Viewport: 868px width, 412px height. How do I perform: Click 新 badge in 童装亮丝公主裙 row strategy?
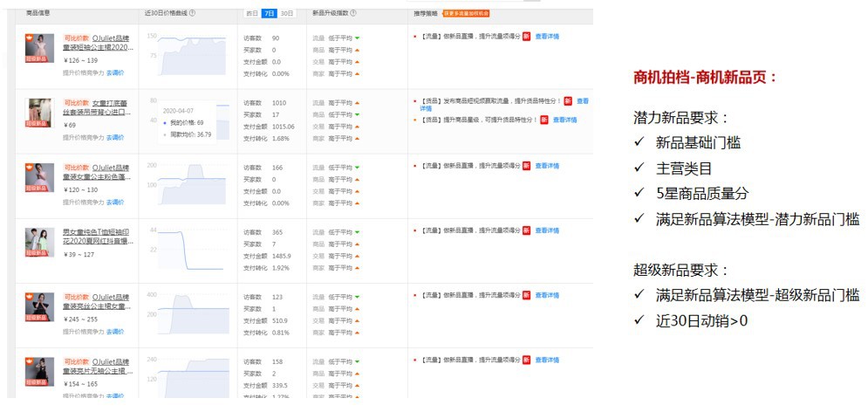click(526, 295)
